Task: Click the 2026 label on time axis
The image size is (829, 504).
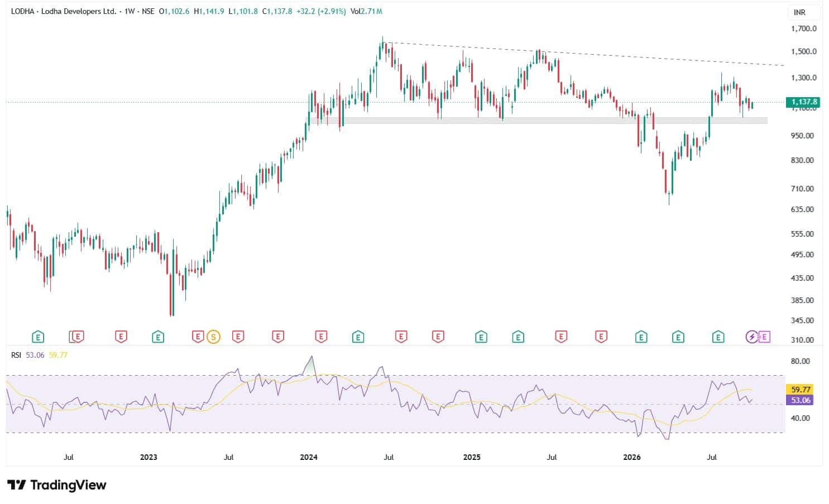Action: tap(632, 457)
